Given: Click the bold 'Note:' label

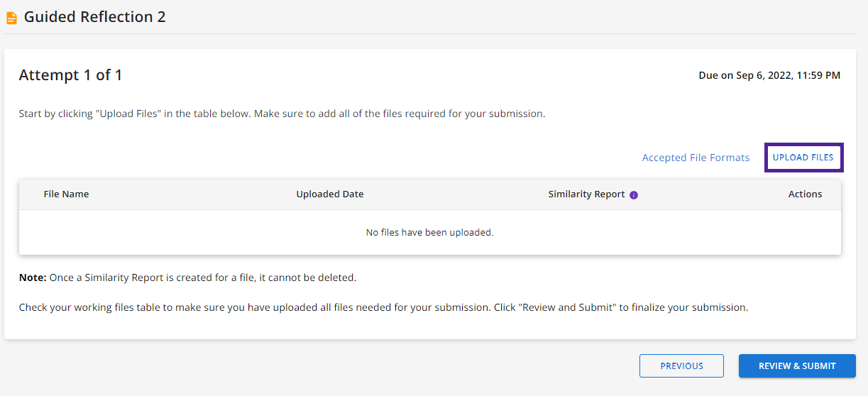Looking at the screenshot, I should click(33, 277).
